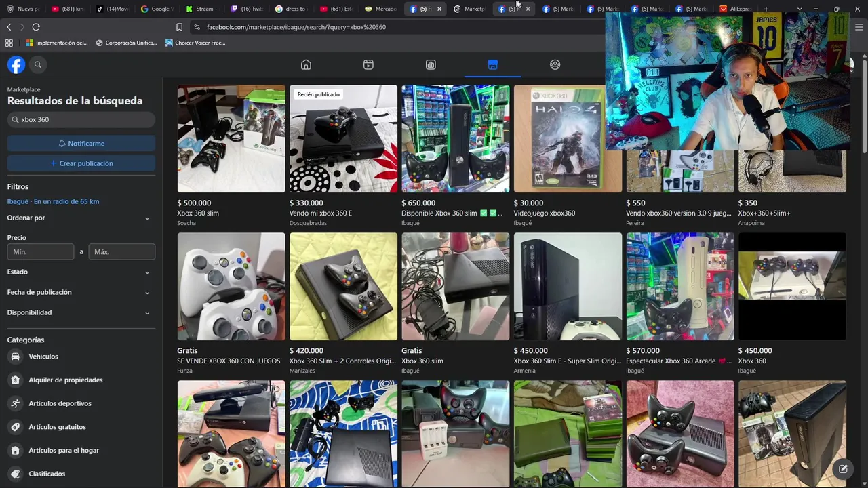This screenshot has height=488, width=868.
Task: Click the minimum price field
Action: click(x=41, y=251)
